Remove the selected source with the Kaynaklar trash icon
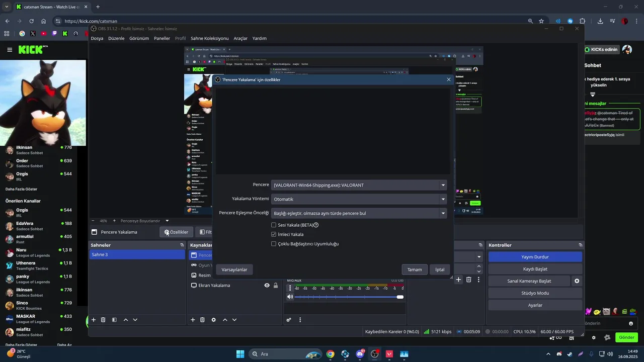 [x=202, y=320]
